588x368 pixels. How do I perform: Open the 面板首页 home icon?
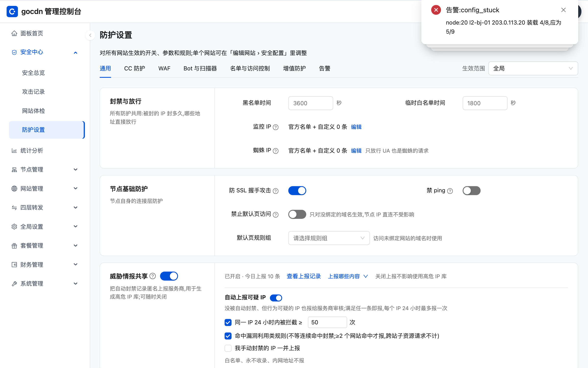tap(14, 33)
